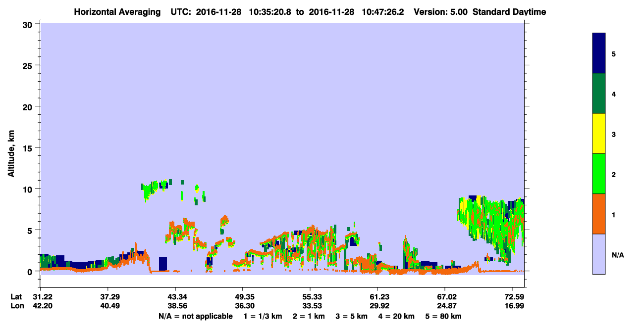
Task: Click legend text '5 = 80 km'
Action: pos(443,316)
